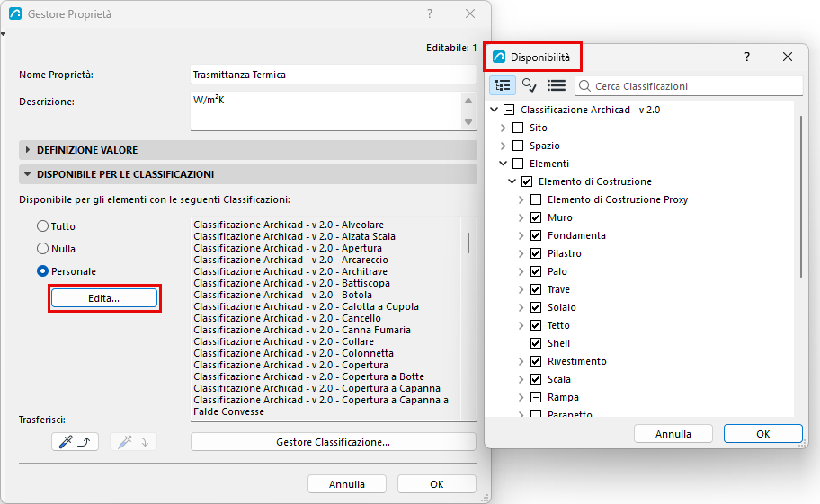Screen dimensions: 820x504
Task: Select 'Classificazione Archicad - v 2.0 - Botola' row
Action: (x=282, y=295)
